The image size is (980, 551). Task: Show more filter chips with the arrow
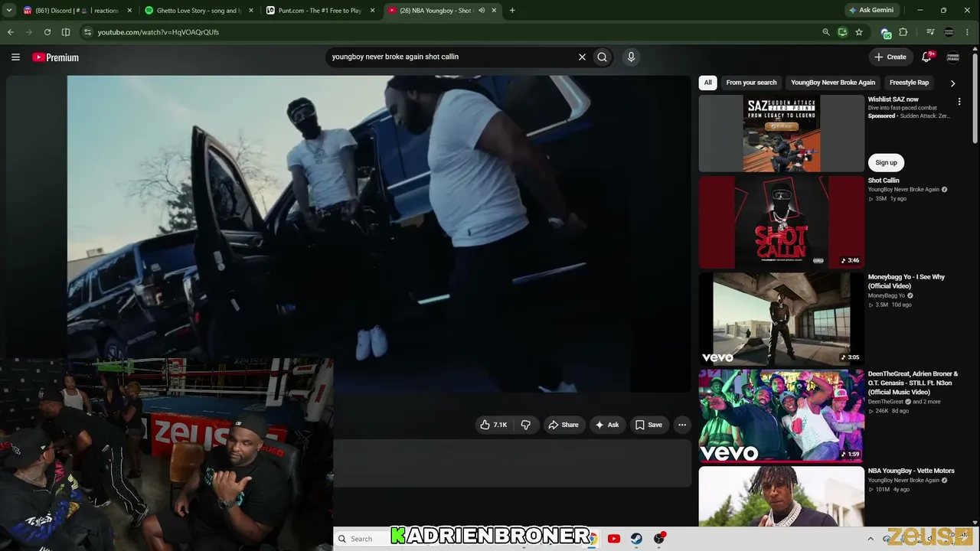click(x=952, y=83)
